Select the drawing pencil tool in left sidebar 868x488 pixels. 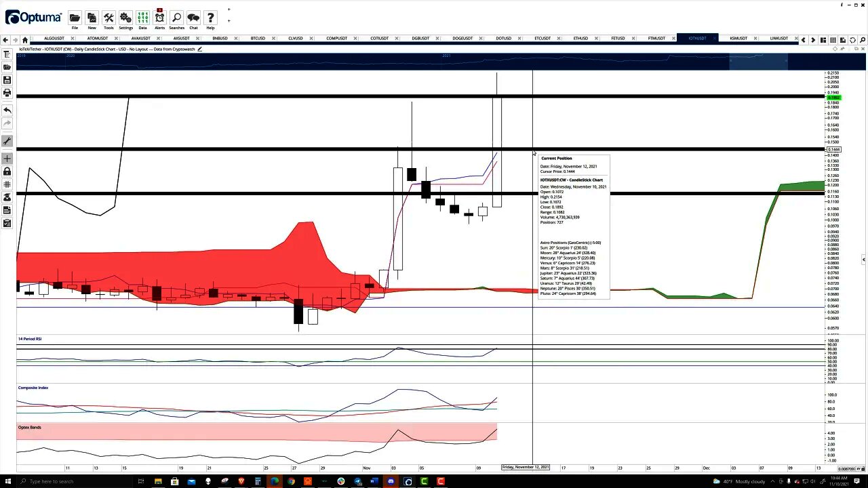click(x=7, y=141)
